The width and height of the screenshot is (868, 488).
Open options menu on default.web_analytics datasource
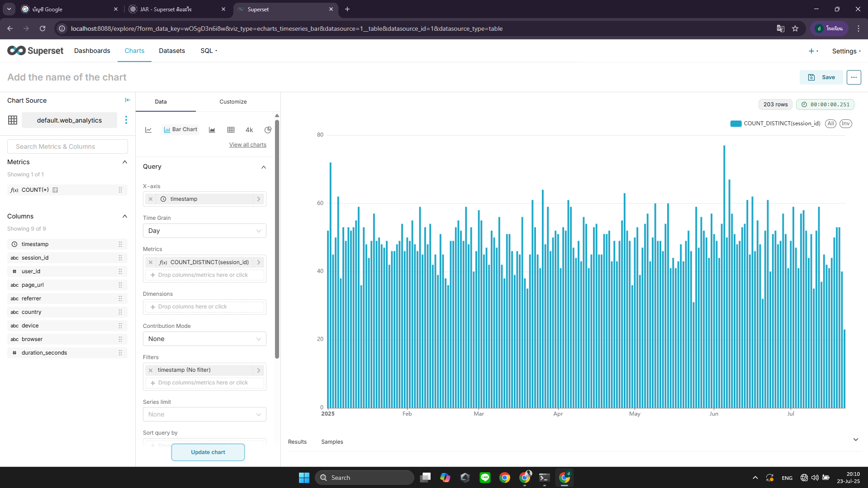126,120
